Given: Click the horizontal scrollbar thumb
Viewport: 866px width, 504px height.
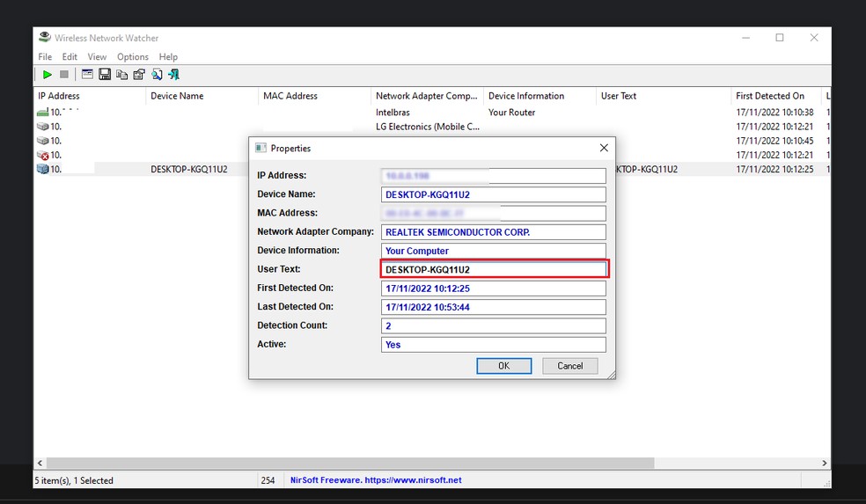Looking at the screenshot, I should pyautogui.click(x=350, y=463).
